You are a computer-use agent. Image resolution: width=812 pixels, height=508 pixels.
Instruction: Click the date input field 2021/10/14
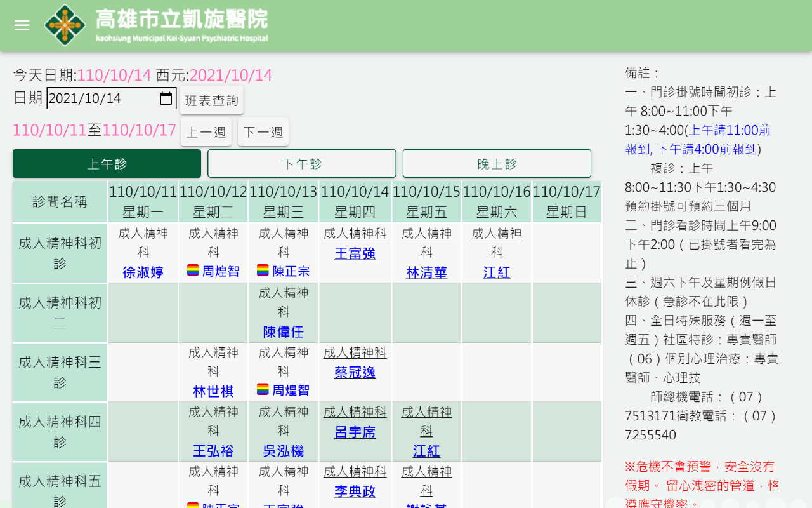[112, 98]
